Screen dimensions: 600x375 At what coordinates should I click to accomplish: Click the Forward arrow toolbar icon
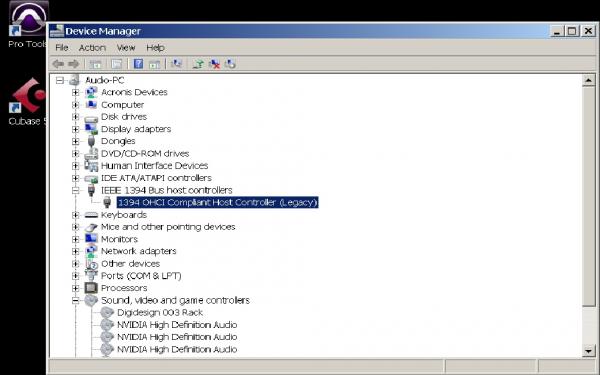pos(73,64)
